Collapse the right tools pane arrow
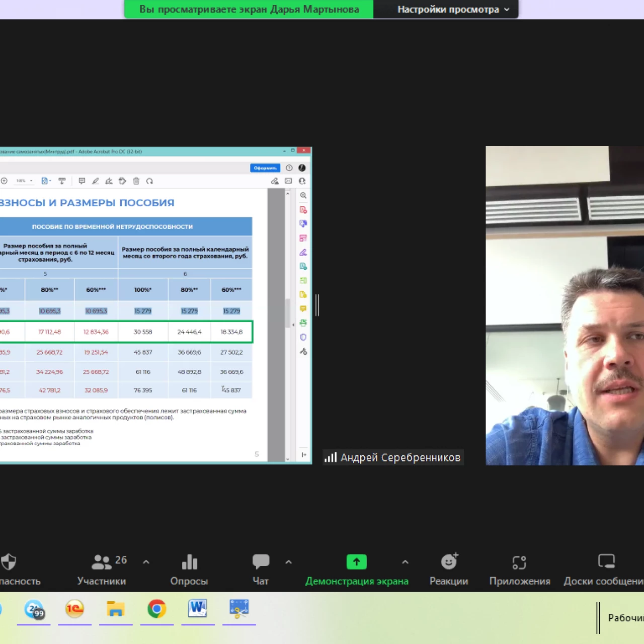This screenshot has width=644, height=644. point(293,325)
